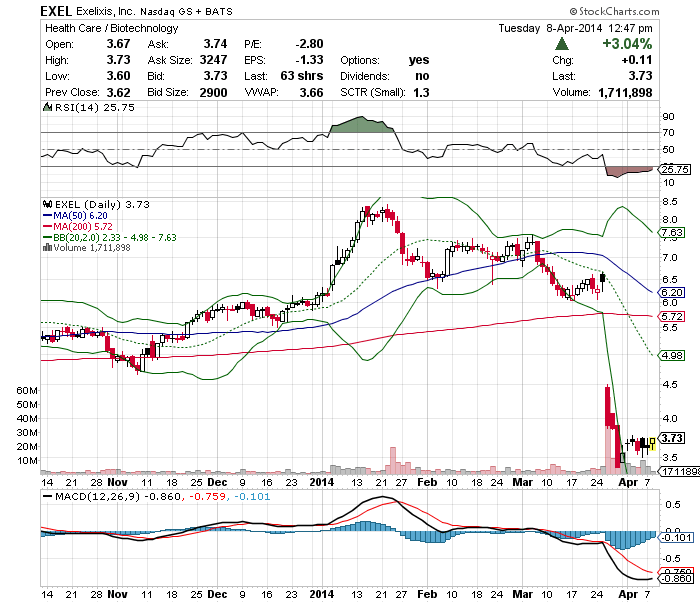Click the Ask Size value 3247
The height and width of the screenshot is (603, 700).
213,60
